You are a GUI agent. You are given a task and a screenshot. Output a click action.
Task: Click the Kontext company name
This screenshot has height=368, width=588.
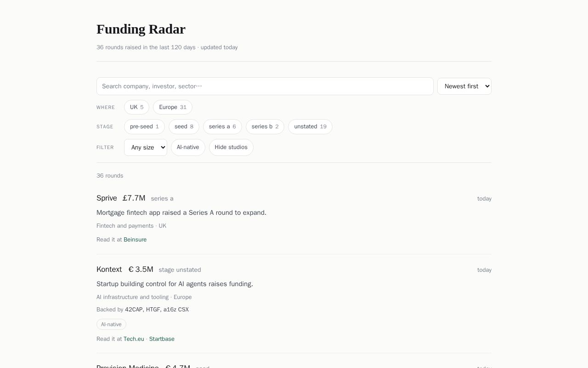pyautogui.click(x=109, y=270)
